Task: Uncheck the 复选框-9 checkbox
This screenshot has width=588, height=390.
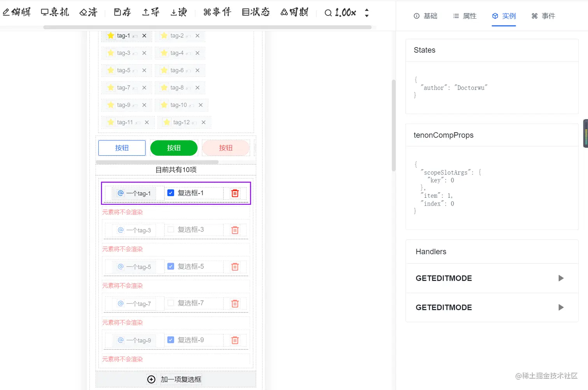Action: [171, 340]
